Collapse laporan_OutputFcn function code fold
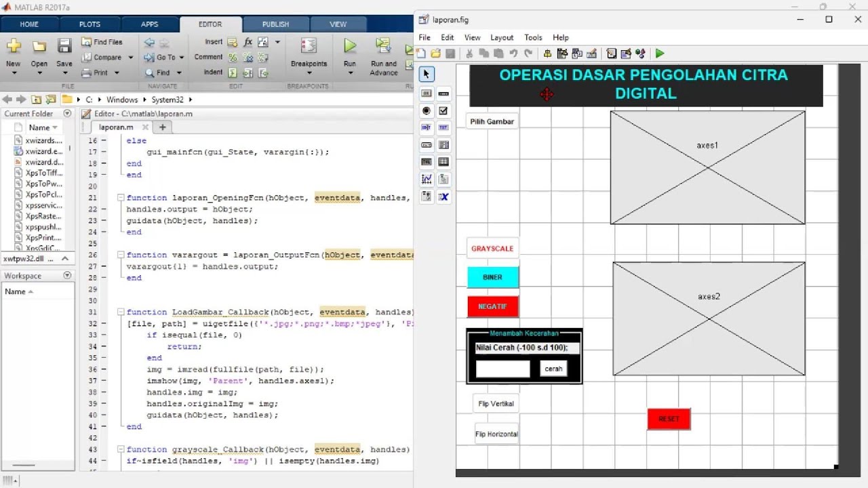 121,256
